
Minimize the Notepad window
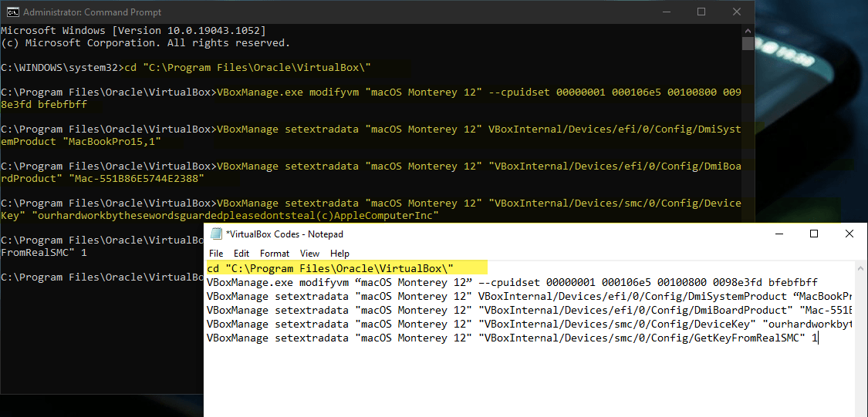point(778,234)
